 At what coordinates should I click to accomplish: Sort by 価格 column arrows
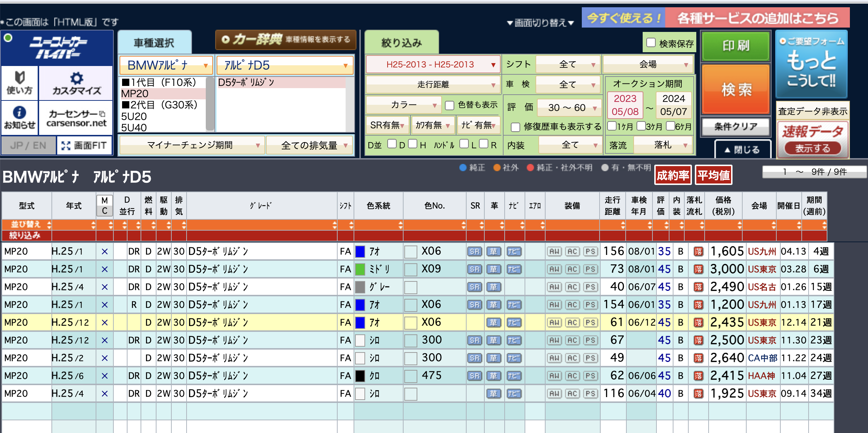coord(739,225)
